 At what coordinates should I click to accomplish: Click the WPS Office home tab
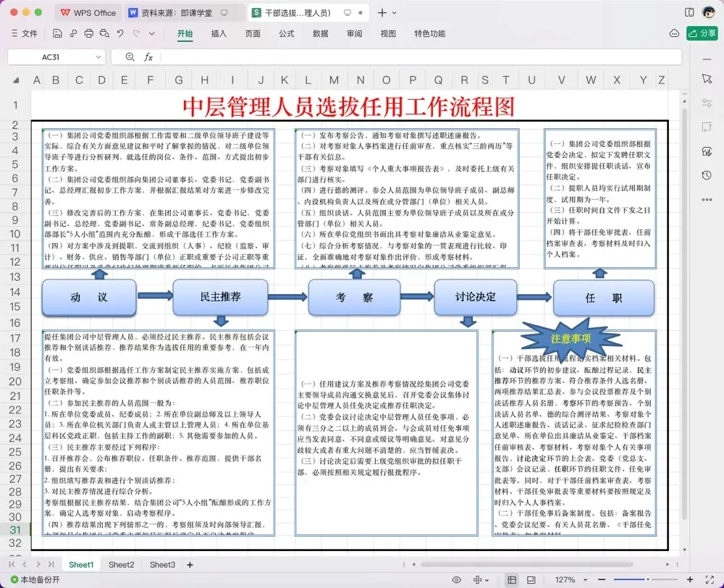tap(88, 12)
